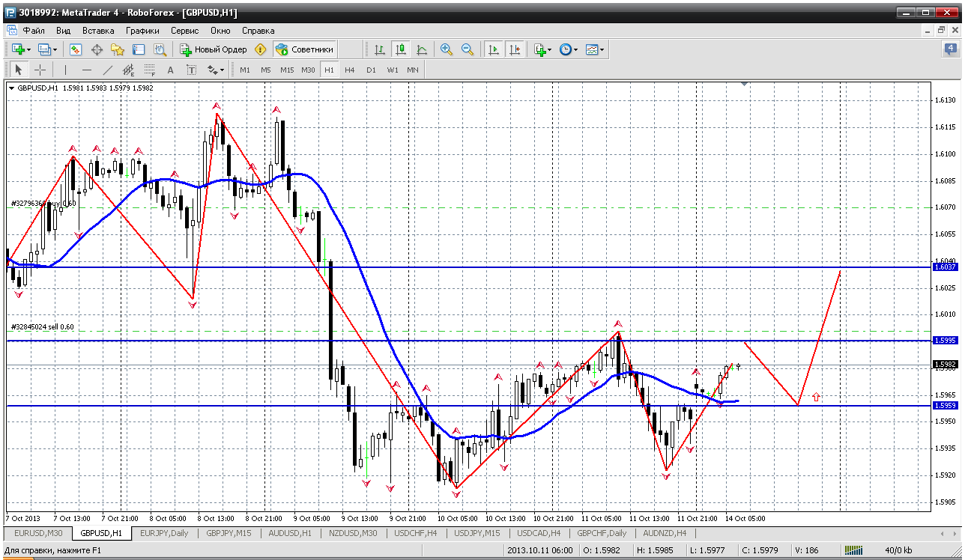Toggle candlestick chart mode

click(x=401, y=49)
